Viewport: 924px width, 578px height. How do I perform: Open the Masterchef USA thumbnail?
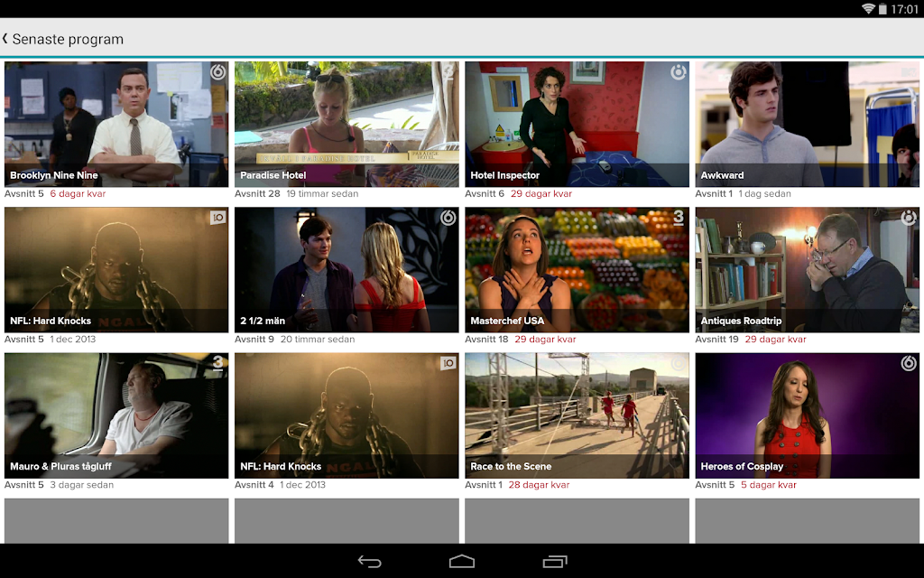pyautogui.click(x=577, y=269)
